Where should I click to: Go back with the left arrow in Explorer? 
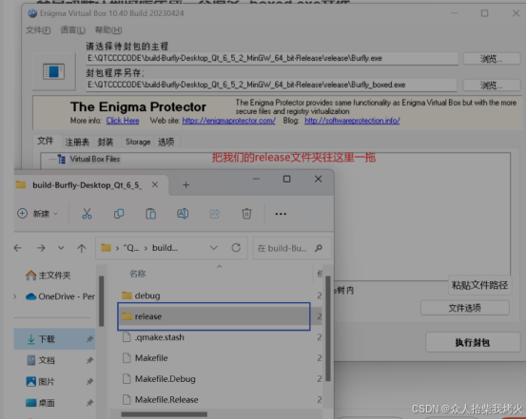(x=18, y=248)
